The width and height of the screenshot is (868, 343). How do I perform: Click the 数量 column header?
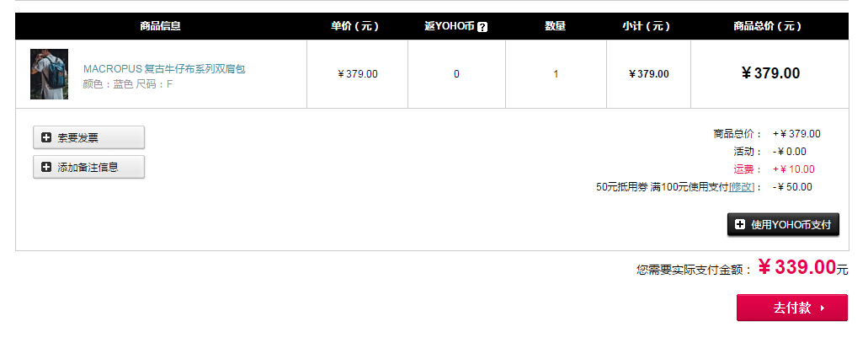[555, 26]
